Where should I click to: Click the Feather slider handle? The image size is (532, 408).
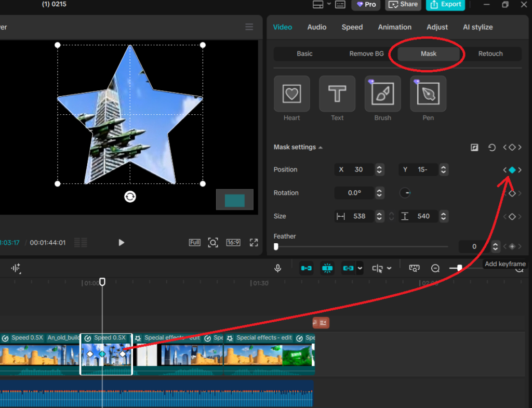click(x=276, y=247)
